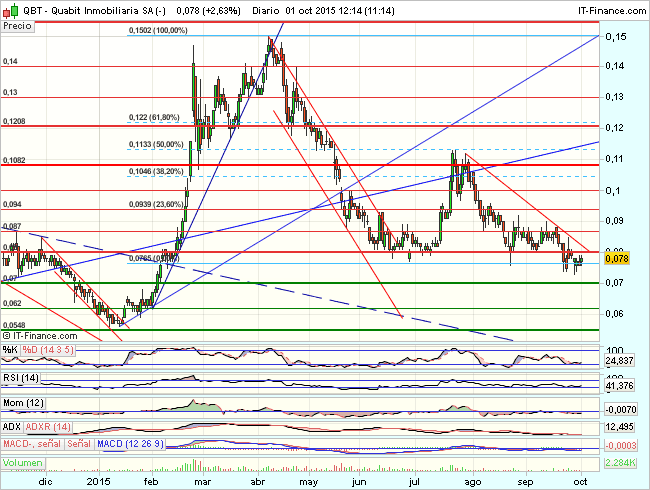Viewport: 650px width, 490px height.
Task: Click the 'feb' month on time axis
Action: pyautogui.click(x=150, y=482)
